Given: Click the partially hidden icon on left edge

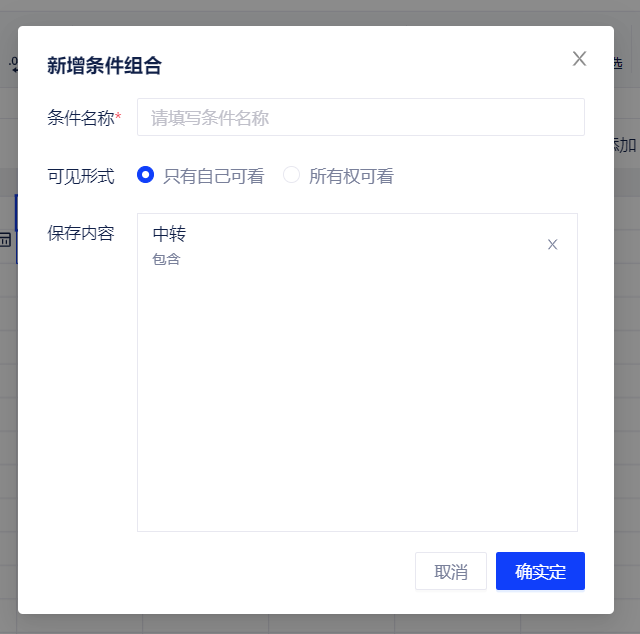Looking at the screenshot, I should [6, 239].
